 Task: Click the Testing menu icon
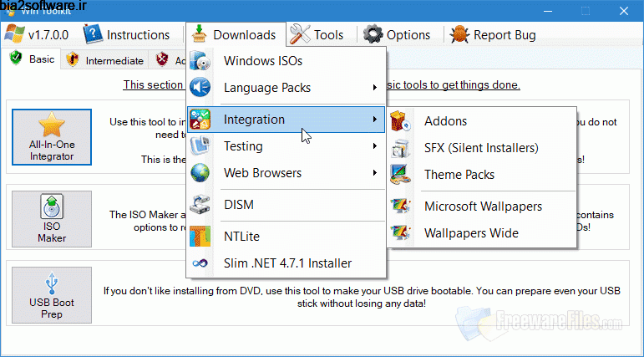coord(200,146)
